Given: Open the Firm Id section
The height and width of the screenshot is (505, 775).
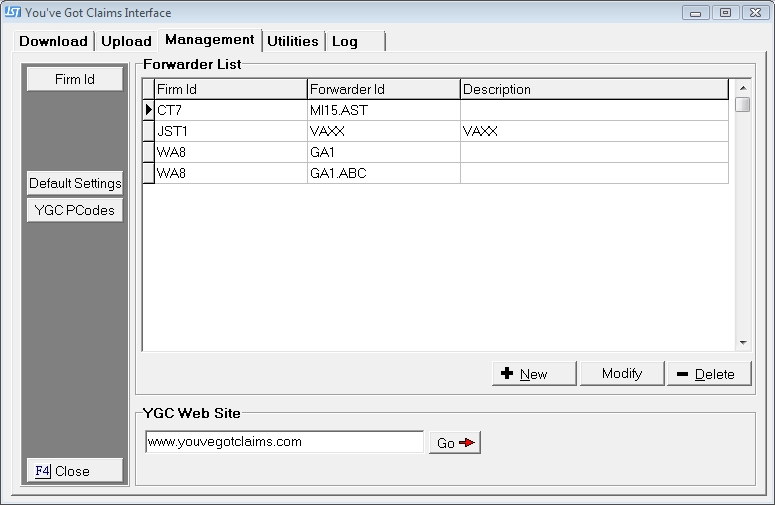Looking at the screenshot, I should click(75, 79).
